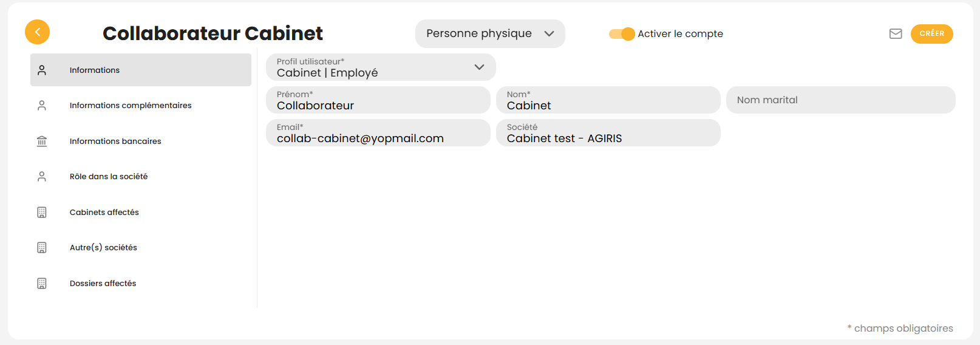The width and height of the screenshot is (980, 345).
Task: Click the envelope mail icon
Action: click(x=896, y=34)
